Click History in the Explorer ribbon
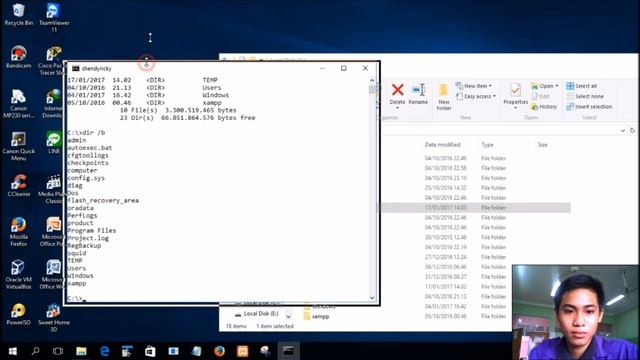 tap(544, 107)
